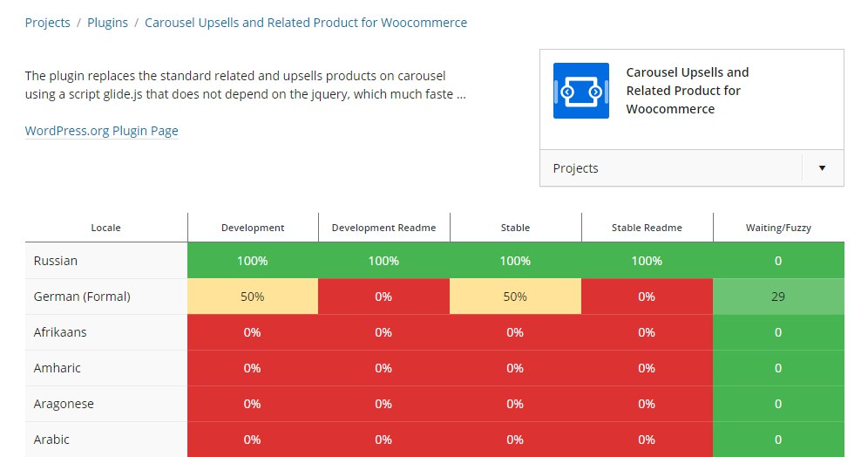The image size is (868, 457).
Task: Click the plugin description paragraph
Action: tap(245, 85)
